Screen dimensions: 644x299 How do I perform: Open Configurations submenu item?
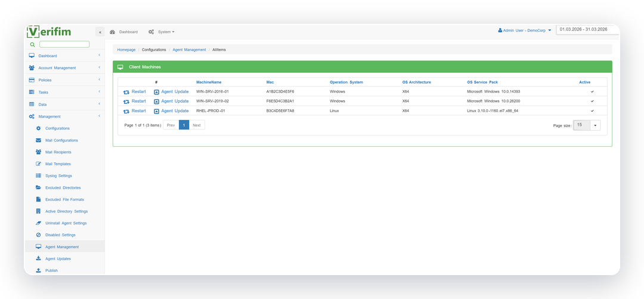pyautogui.click(x=57, y=128)
